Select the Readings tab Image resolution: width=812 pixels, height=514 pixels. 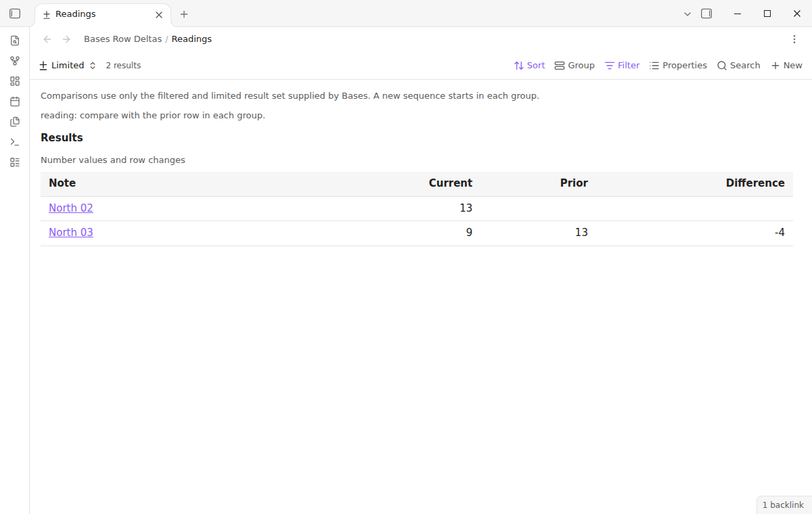pyautogui.click(x=103, y=14)
